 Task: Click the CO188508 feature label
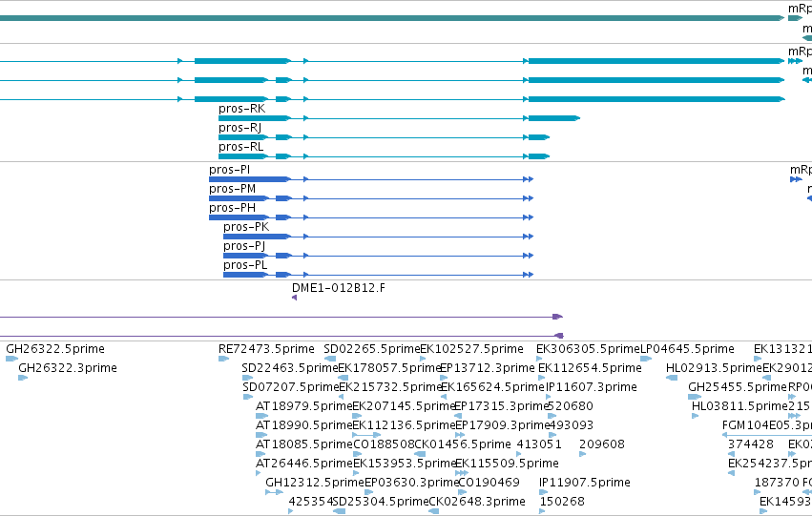pos(384,444)
